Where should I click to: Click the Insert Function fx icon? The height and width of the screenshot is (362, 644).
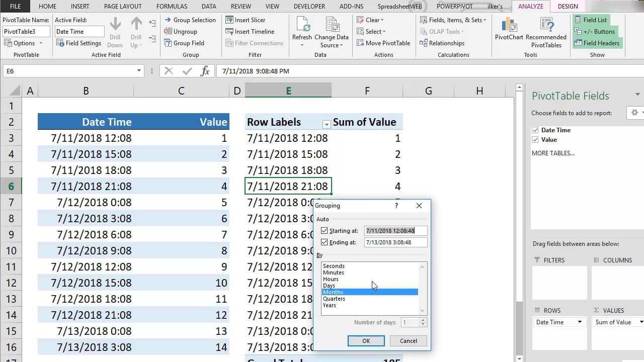point(205,71)
